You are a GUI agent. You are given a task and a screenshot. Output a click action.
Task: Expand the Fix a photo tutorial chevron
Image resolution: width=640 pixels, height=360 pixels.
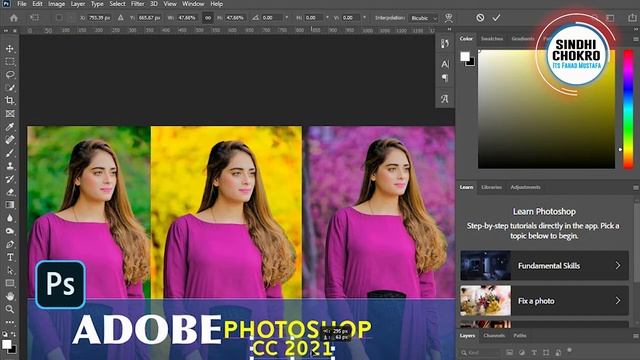[x=618, y=301]
